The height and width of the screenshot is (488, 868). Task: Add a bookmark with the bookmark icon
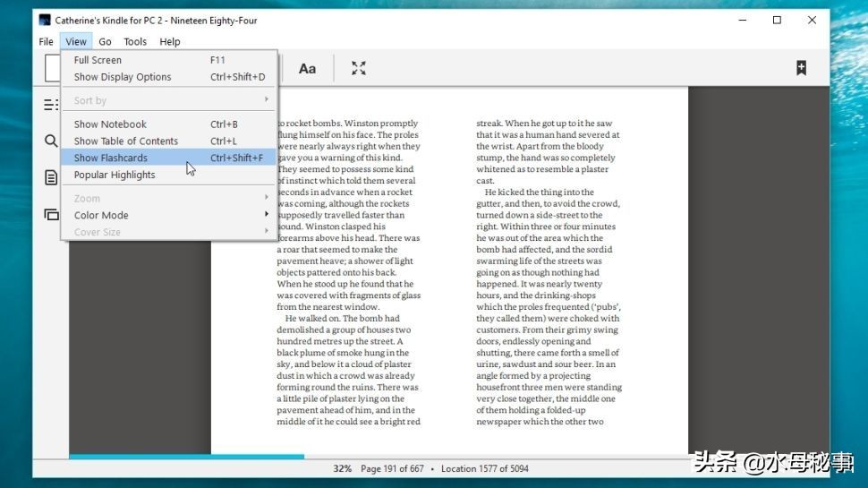(801, 68)
